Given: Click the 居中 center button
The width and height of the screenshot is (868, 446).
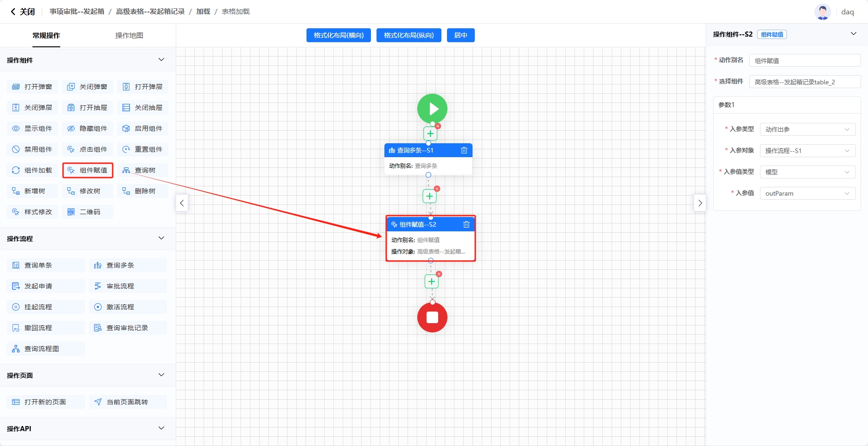Looking at the screenshot, I should coord(460,35).
